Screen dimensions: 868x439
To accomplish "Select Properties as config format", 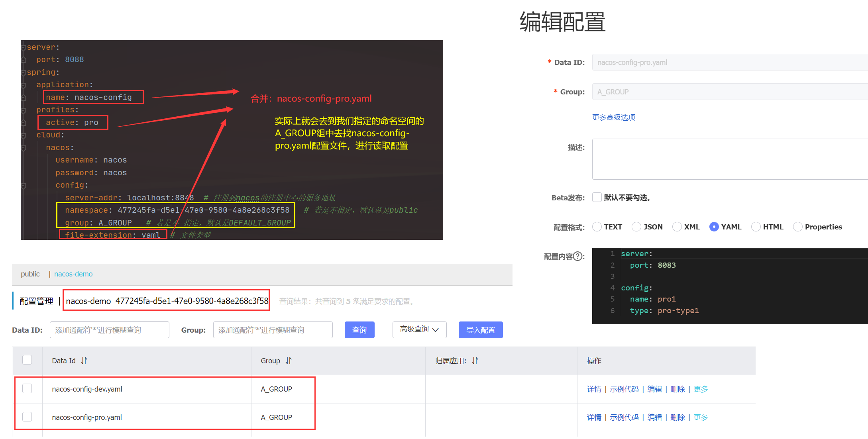I will pos(798,227).
